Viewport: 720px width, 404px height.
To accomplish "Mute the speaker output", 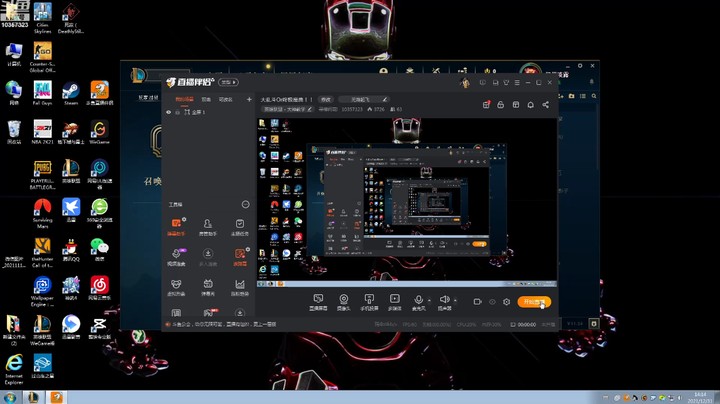I will click(444, 302).
